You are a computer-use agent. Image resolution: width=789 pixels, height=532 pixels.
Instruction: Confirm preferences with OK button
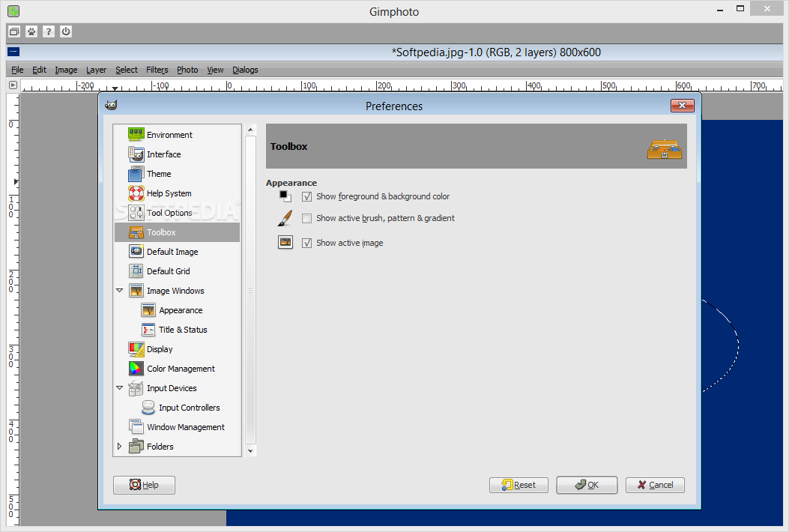[x=587, y=485]
